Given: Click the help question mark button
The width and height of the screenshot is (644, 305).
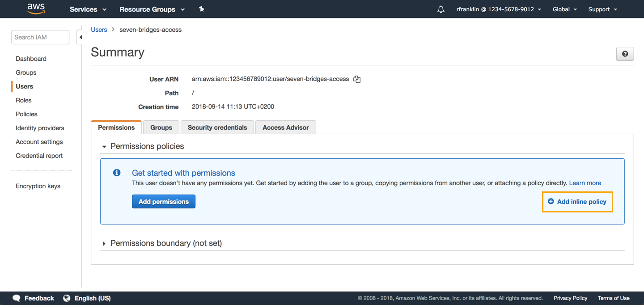Looking at the screenshot, I should pos(625,54).
